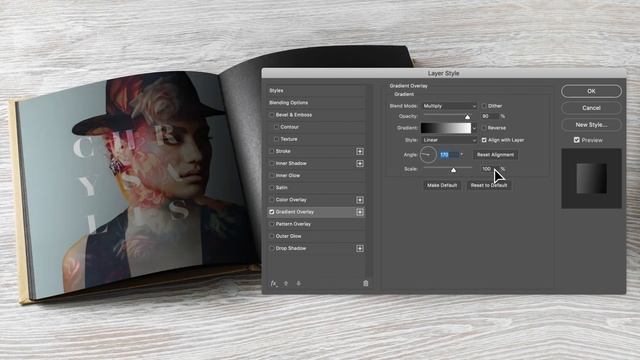The width and height of the screenshot is (640, 360).
Task: Click the angle dial control
Action: coord(428,155)
